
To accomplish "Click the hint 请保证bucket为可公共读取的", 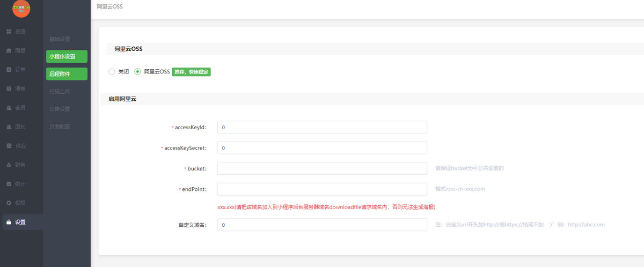I will tap(470, 168).
